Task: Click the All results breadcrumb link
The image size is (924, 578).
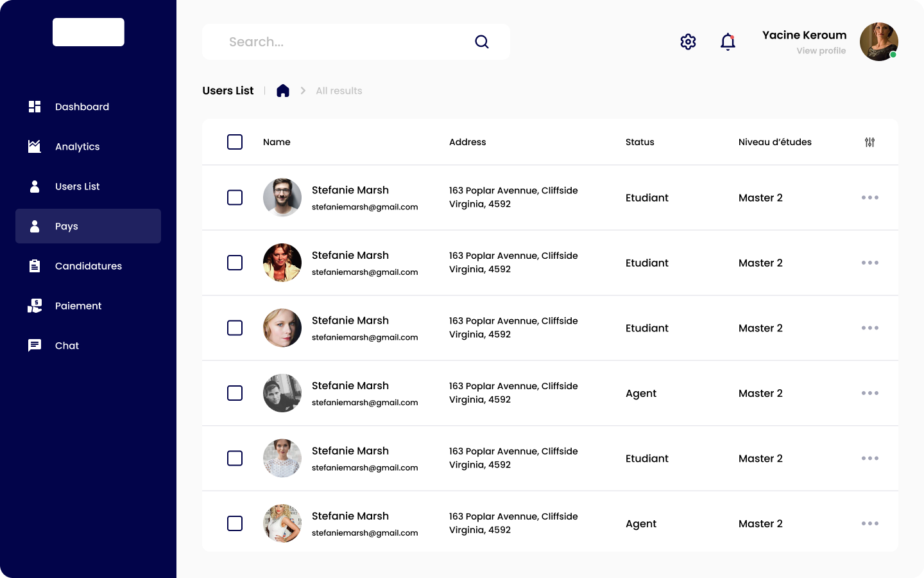Action: coord(339,91)
